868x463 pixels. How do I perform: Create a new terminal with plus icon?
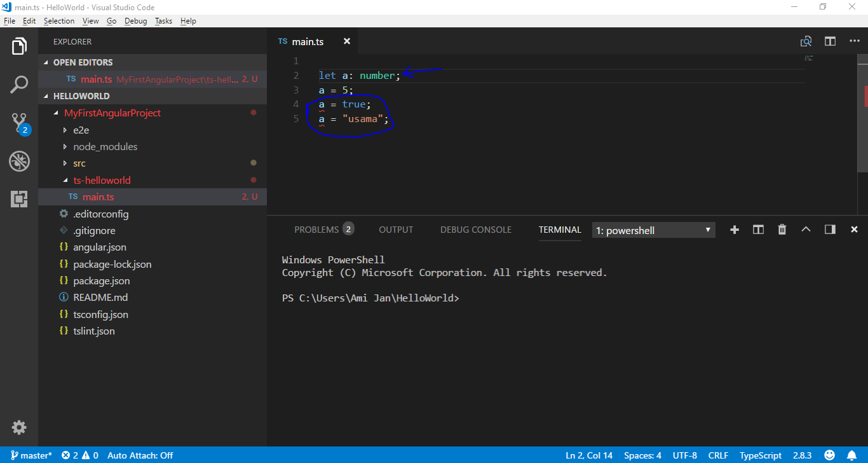[x=735, y=230]
